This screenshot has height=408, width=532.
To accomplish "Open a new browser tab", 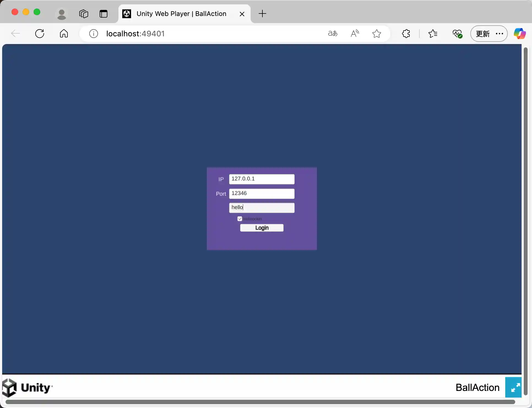I will click(262, 13).
